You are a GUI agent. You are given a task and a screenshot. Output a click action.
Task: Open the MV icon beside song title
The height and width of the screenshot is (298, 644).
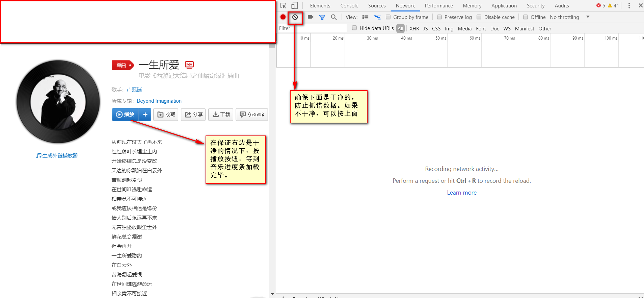(x=189, y=65)
